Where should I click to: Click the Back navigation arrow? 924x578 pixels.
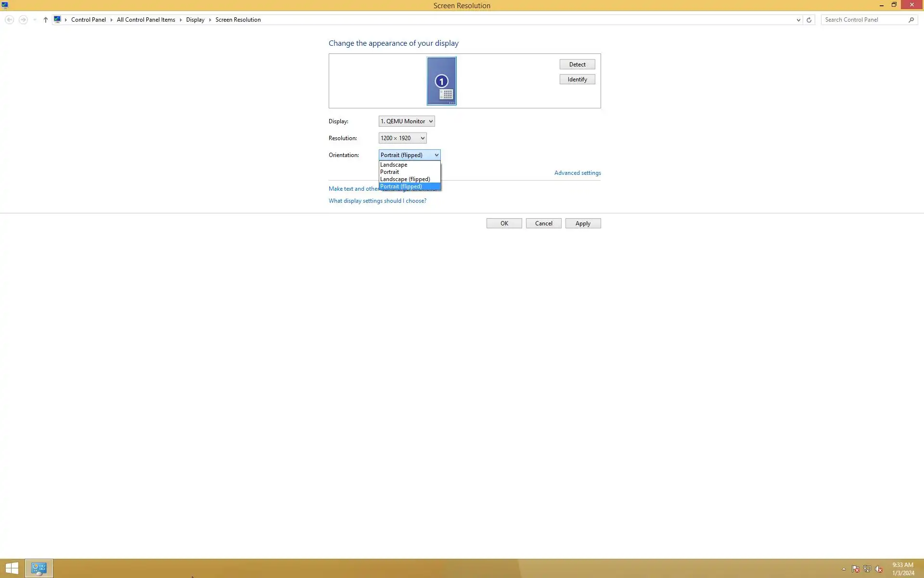point(9,20)
